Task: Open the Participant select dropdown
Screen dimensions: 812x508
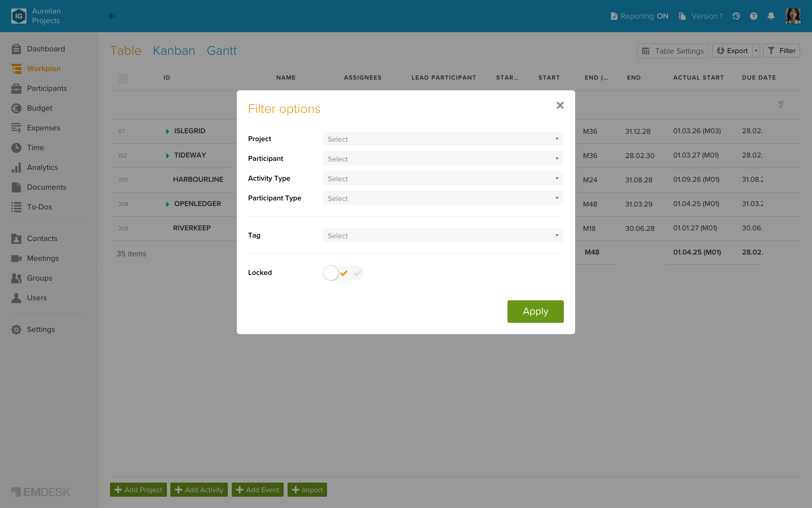Action: [x=443, y=159]
